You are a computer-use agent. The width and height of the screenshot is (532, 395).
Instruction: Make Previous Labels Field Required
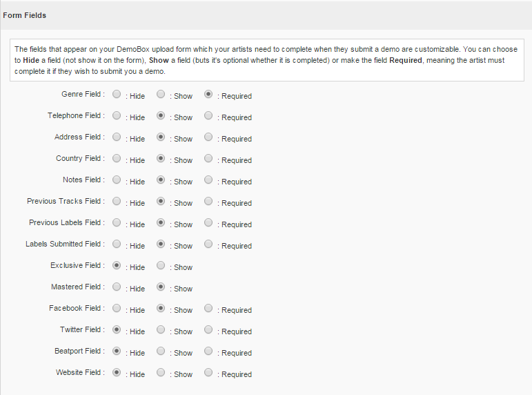[208, 222]
